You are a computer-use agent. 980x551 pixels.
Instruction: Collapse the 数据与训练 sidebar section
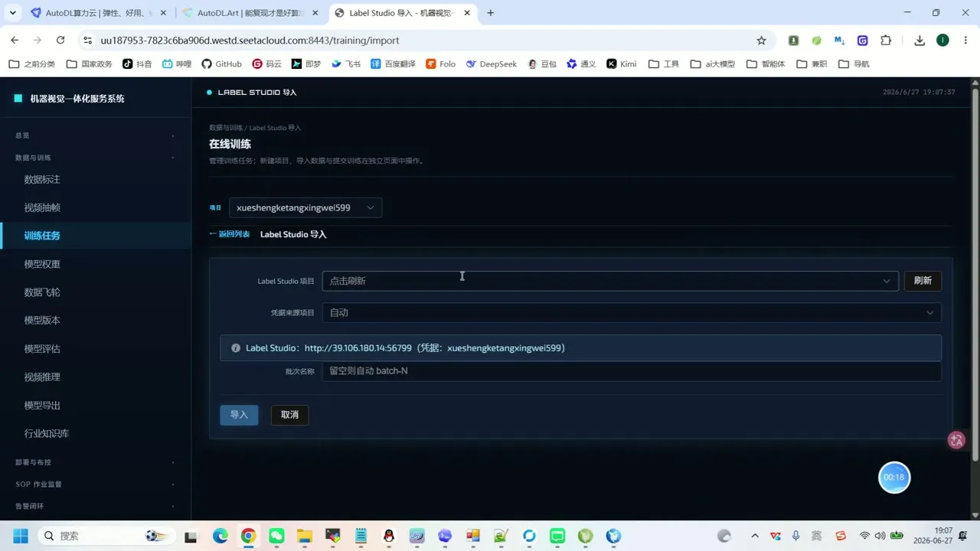[x=95, y=158]
